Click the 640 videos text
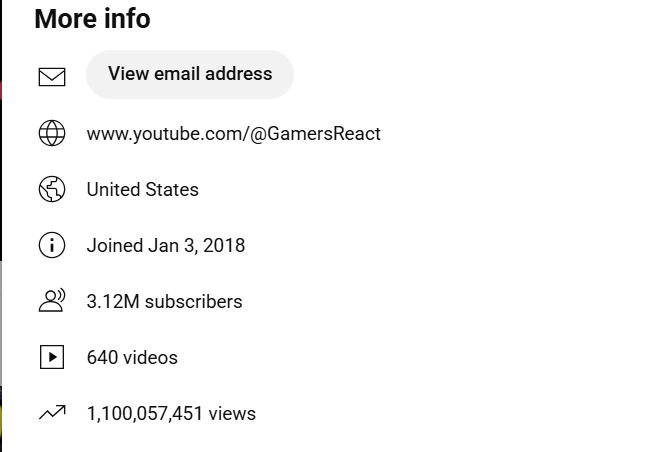 [132, 357]
